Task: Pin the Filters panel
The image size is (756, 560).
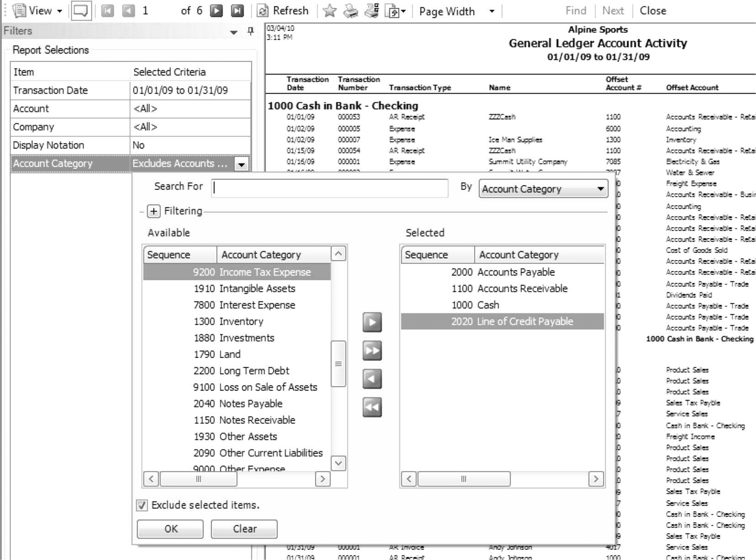Action: [250, 31]
